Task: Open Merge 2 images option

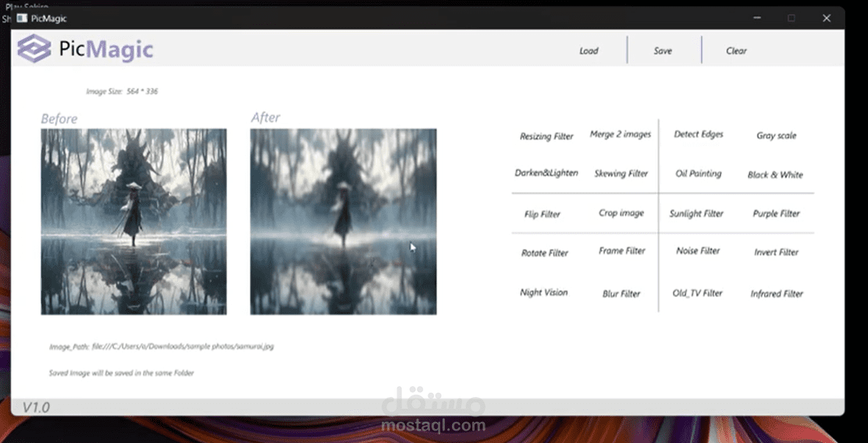Action: tap(621, 134)
